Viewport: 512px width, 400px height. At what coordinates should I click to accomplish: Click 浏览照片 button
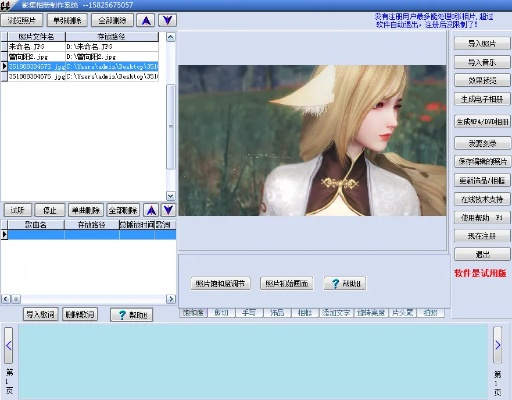tap(22, 20)
